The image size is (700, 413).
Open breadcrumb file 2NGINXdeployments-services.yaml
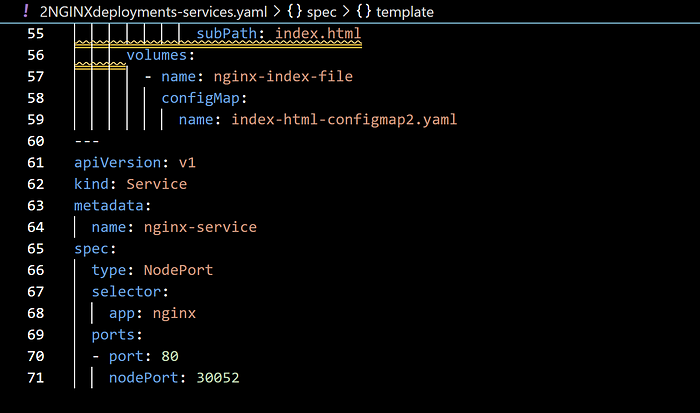point(153,12)
